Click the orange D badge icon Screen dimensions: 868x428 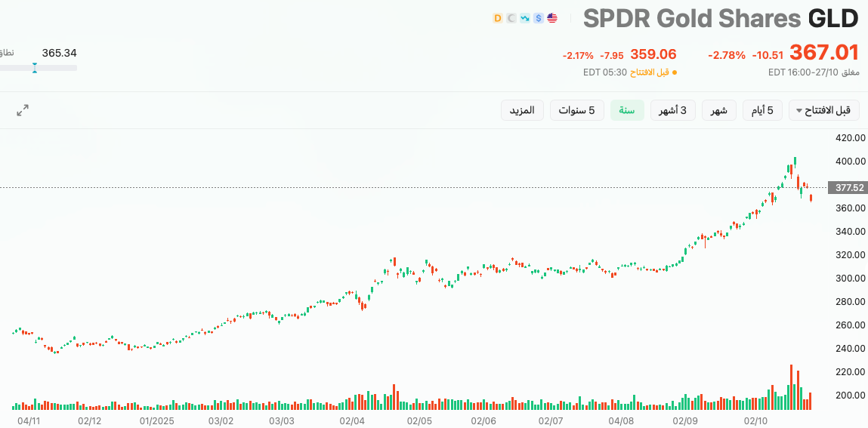point(497,18)
